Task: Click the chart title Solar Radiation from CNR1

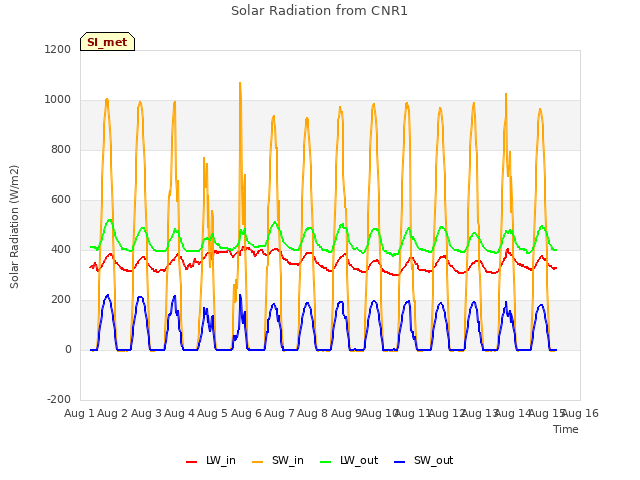Action: 319,11
